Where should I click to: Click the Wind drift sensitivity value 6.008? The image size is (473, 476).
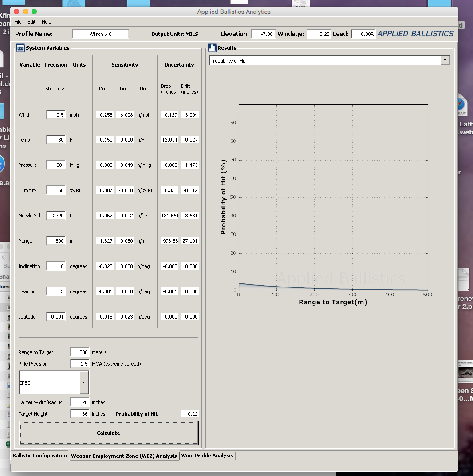(125, 115)
